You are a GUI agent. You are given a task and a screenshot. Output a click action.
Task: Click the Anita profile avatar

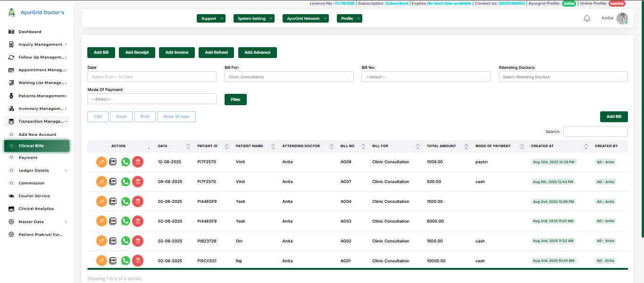[x=621, y=18]
